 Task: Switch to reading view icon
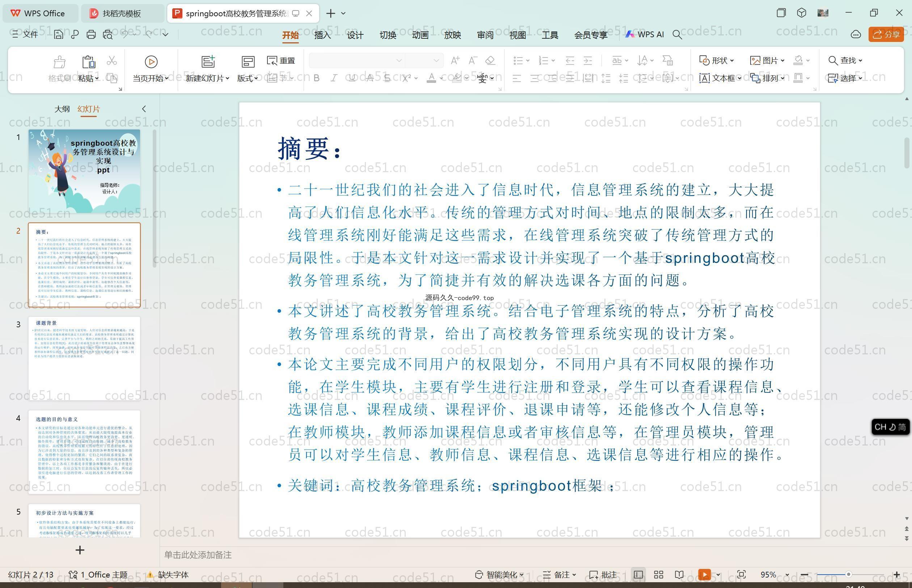click(x=679, y=575)
